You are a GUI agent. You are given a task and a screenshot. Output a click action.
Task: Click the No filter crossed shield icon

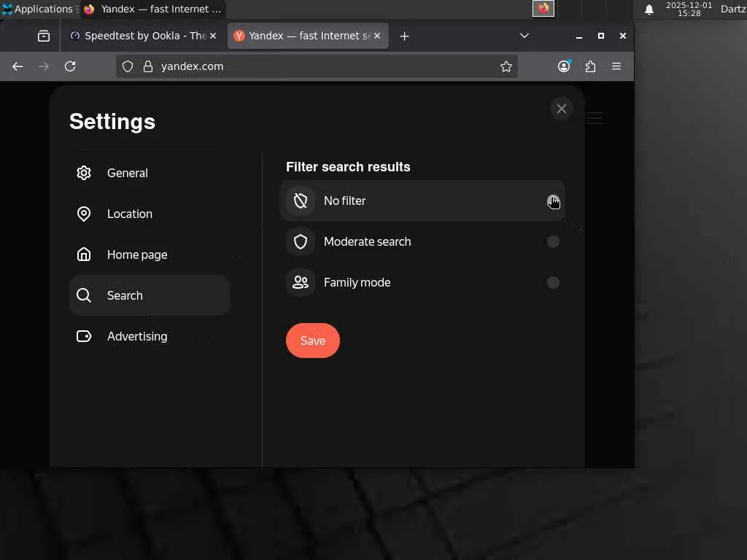coord(300,201)
